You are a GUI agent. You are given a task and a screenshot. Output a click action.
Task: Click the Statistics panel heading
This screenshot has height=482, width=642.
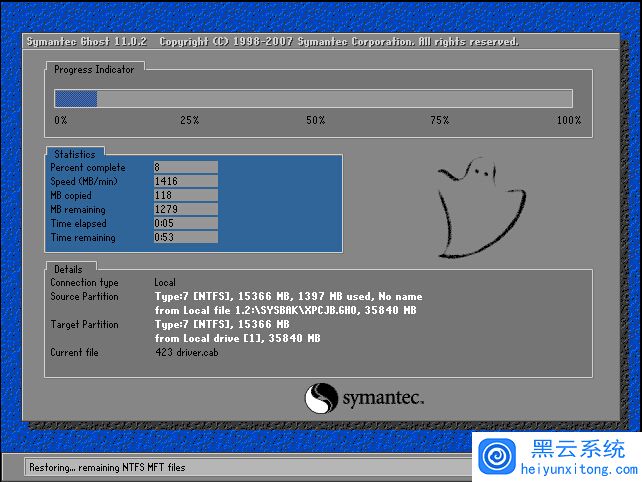[75, 154]
